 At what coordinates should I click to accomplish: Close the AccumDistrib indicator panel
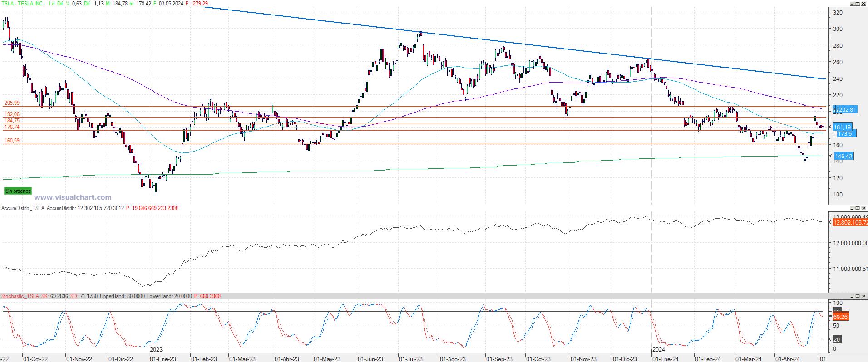click(864, 208)
